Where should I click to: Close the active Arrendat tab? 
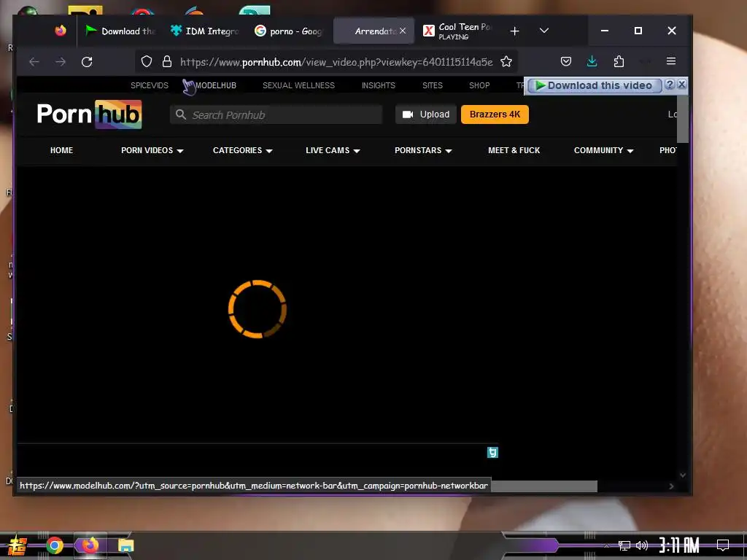point(403,31)
